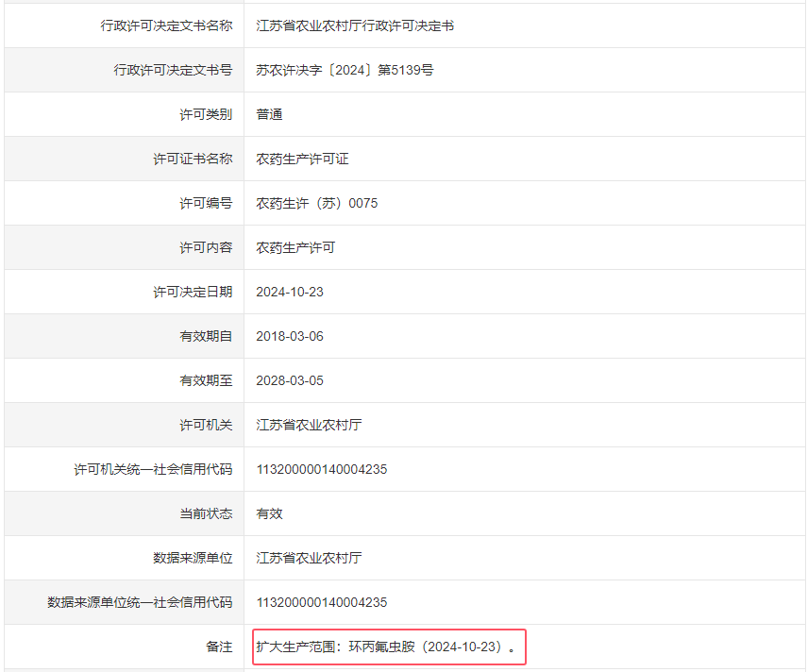Select the decision date 2024-10-23
Screen dimensions: 808x672
tap(290, 292)
